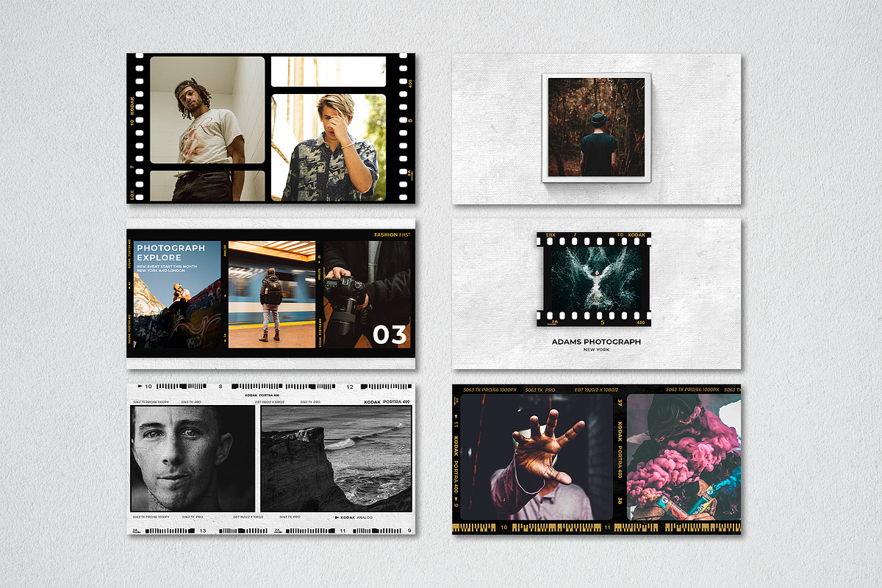This screenshot has width=882, height=588.
Task: Click the 'PHOTOGRAPH EXPLORE' headline text
Action: tap(171, 253)
